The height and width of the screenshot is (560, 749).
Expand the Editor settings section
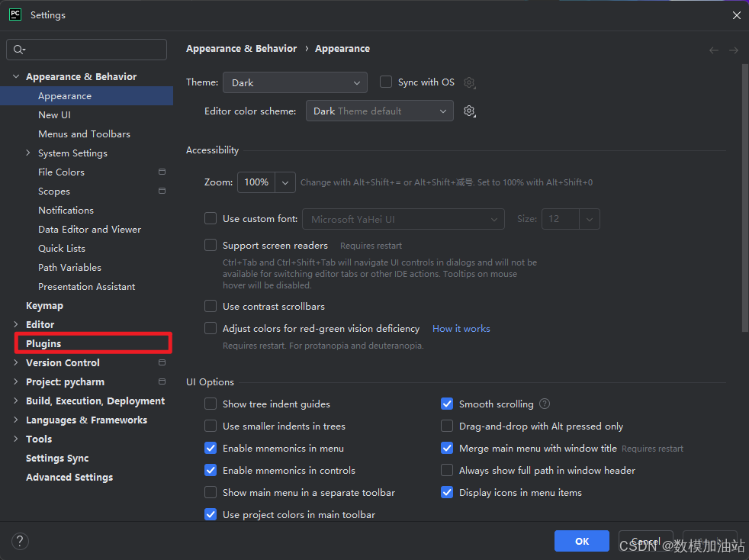pos(16,324)
